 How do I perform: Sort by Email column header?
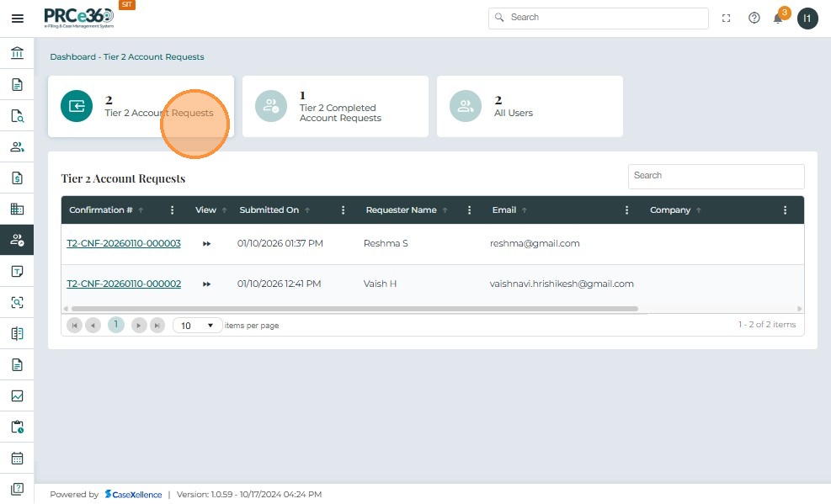pos(504,210)
